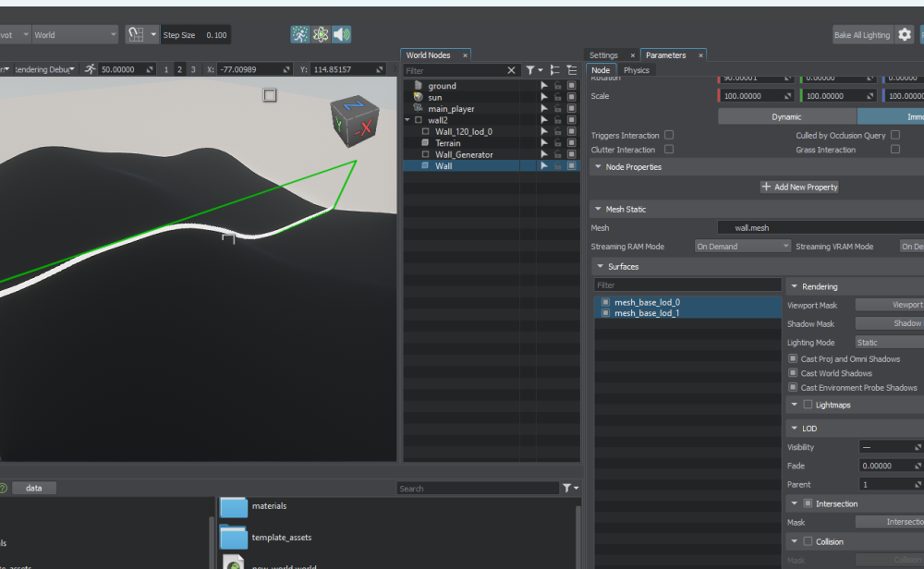The image size is (924, 569).
Task: Open lighting bake settings gear
Action: click(x=905, y=35)
